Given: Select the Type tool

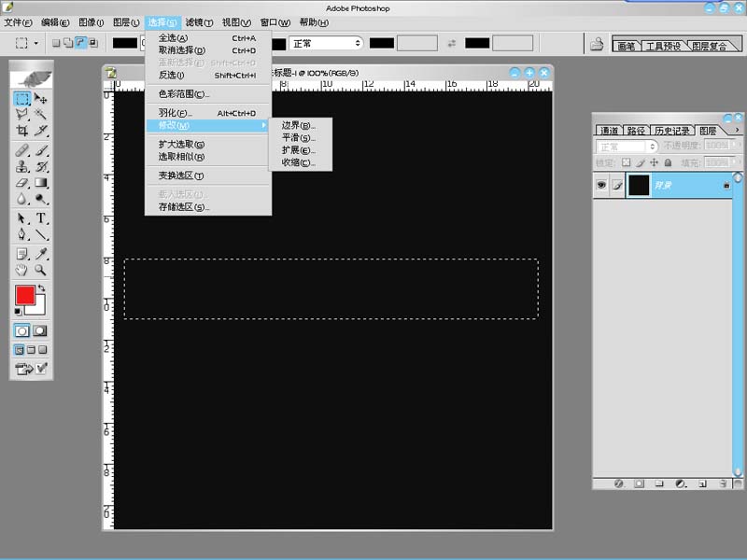Looking at the screenshot, I should tap(41, 218).
